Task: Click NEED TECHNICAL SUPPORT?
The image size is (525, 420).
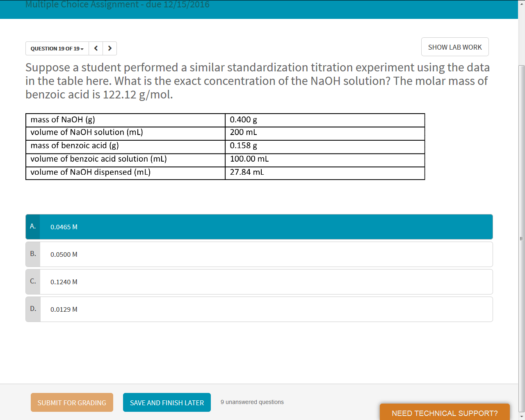Action: [445, 413]
